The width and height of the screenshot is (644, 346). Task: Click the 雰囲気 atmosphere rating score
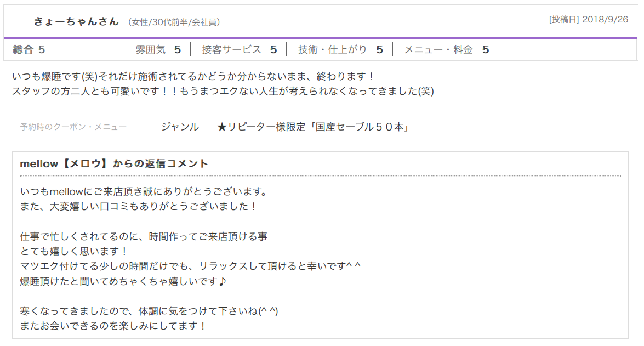pos(176,49)
